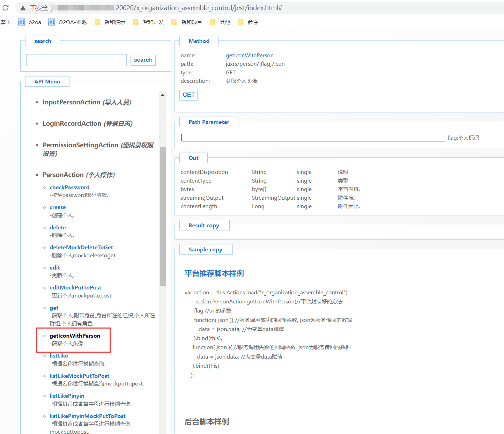This screenshot has height=434, width=504.
Task: Reload the page with the refresh icon
Action: click(6, 8)
